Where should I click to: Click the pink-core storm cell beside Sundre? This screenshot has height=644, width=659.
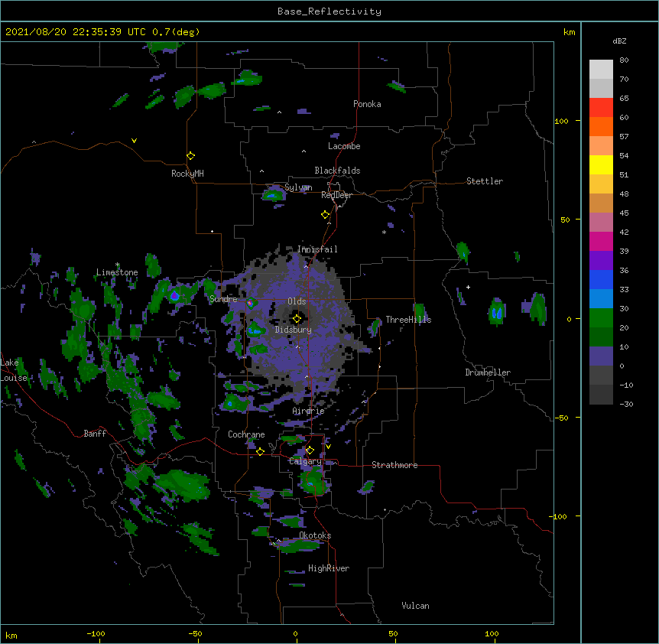coord(250,302)
